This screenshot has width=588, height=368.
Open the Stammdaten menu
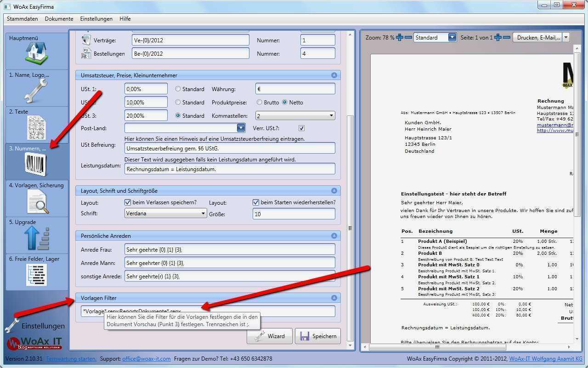[22, 19]
